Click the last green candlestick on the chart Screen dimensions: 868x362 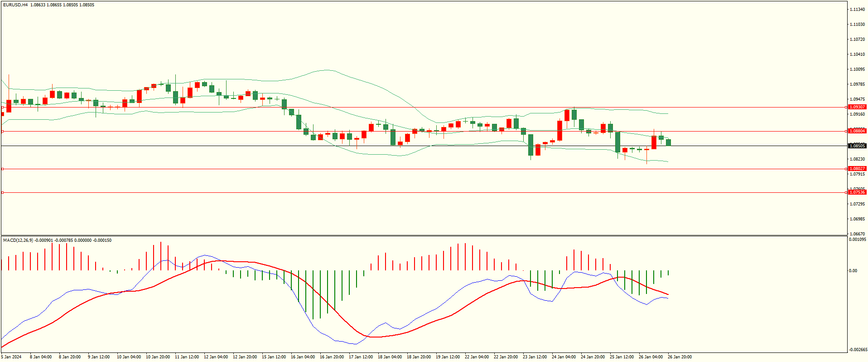click(x=668, y=142)
